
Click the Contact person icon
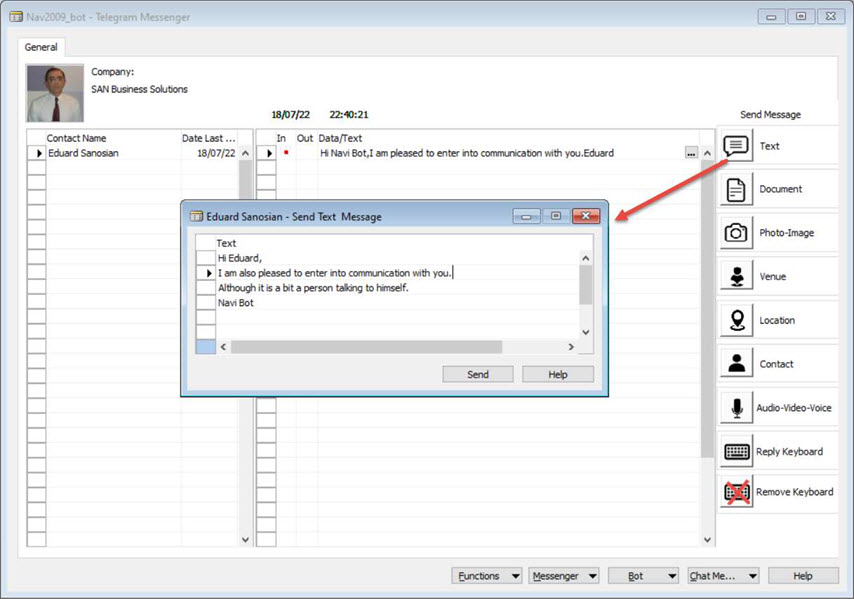[736, 364]
